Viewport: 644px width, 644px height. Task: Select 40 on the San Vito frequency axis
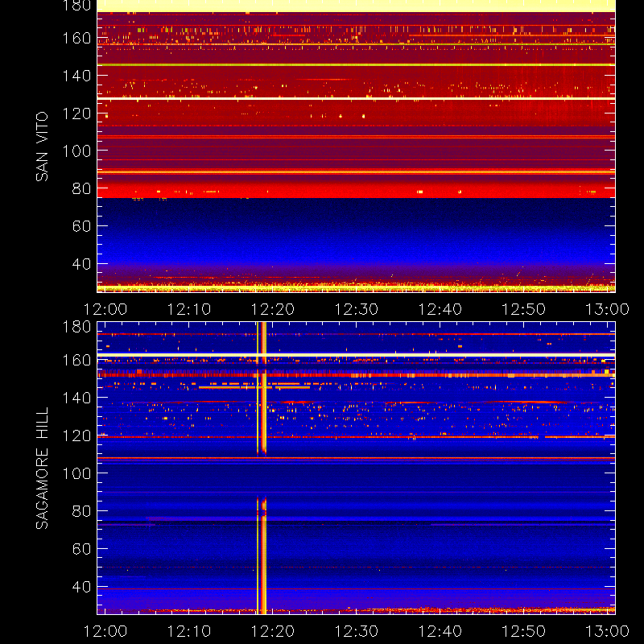[x=81, y=264]
